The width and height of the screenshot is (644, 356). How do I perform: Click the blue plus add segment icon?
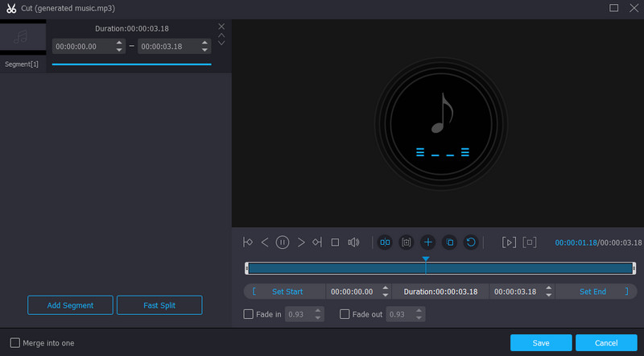tap(427, 242)
